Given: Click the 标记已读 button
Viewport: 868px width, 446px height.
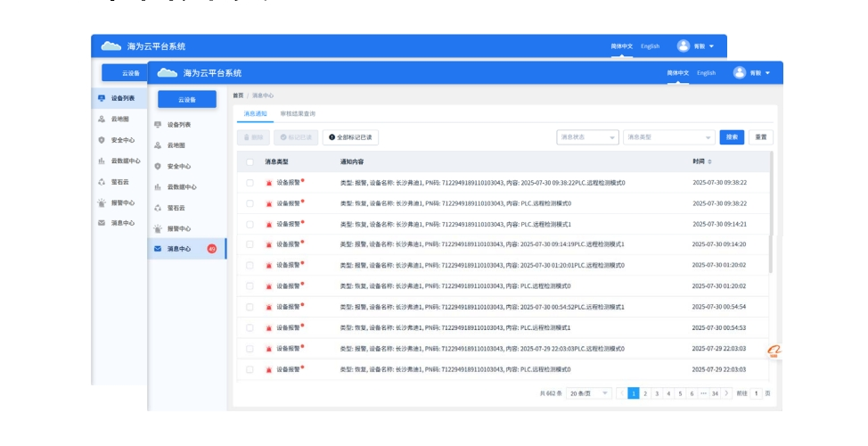Looking at the screenshot, I should click(x=296, y=137).
